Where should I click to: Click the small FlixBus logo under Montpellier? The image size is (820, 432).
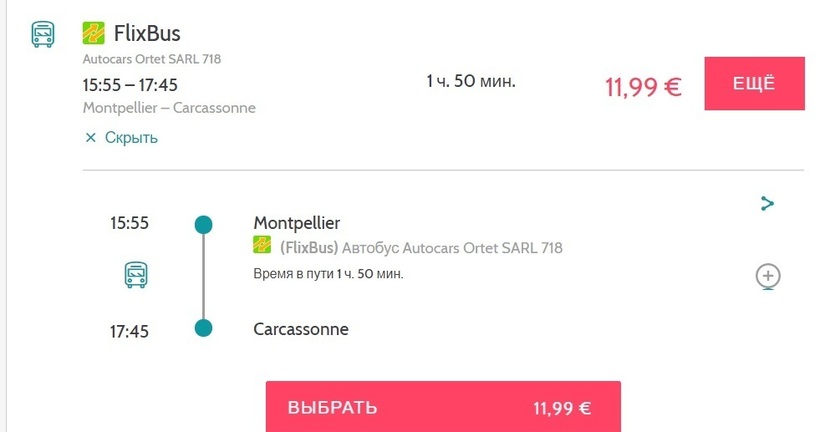(x=262, y=245)
